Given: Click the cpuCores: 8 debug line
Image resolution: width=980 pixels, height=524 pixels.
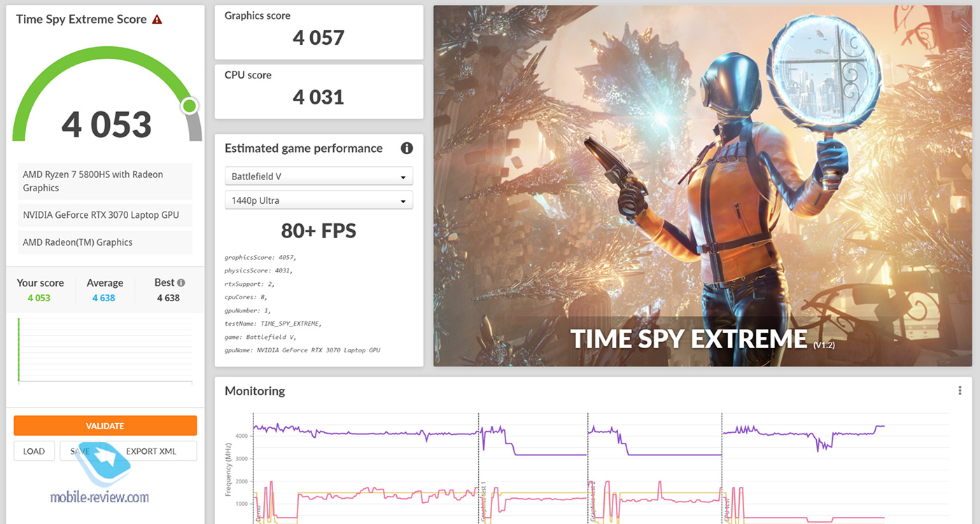Looking at the screenshot, I should (x=247, y=297).
